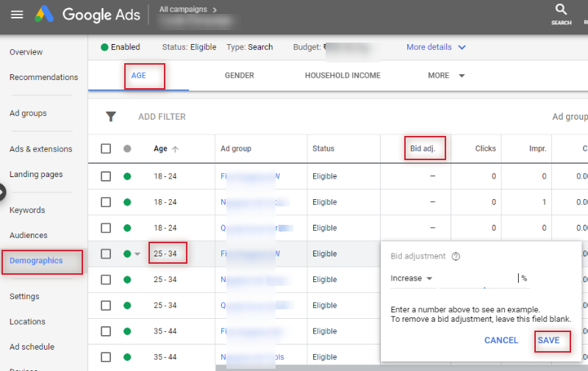The width and height of the screenshot is (588, 371).
Task: Open the Increase bid direction dropdown
Action: 412,278
